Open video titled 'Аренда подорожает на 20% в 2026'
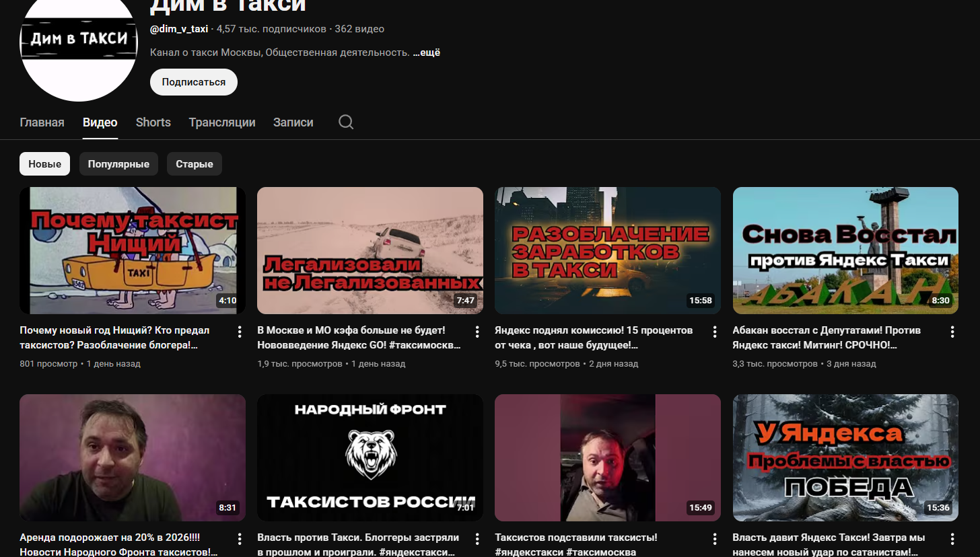Image resolution: width=980 pixels, height=557 pixels. click(119, 544)
